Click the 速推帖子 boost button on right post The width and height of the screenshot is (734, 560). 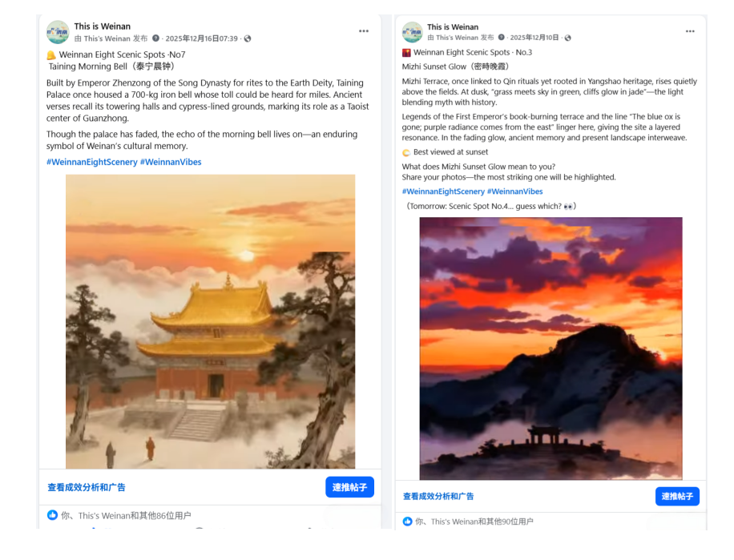677,496
